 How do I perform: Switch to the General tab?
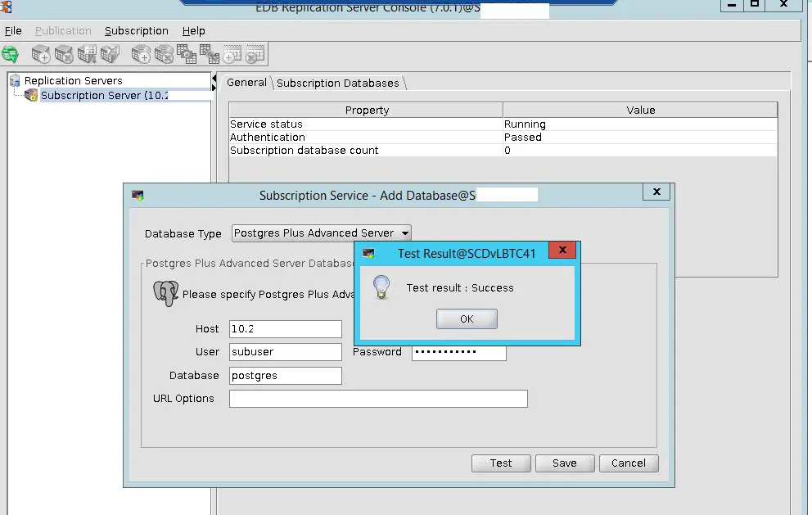246,83
